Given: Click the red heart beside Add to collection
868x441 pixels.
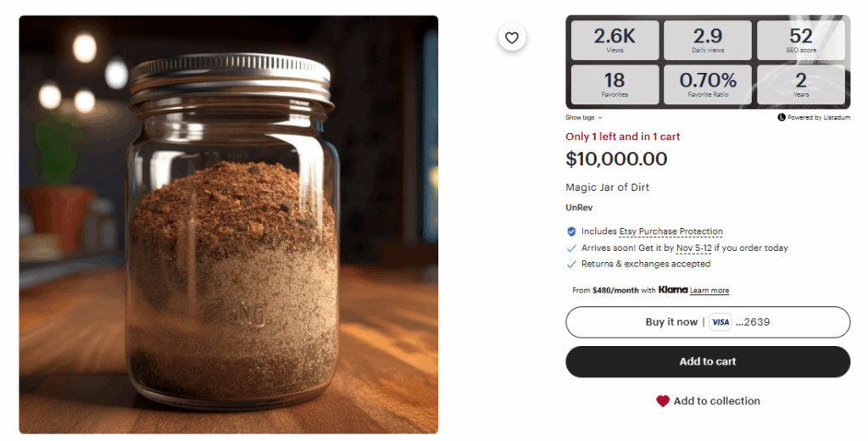Looking at the screenshot, I should [x=663, y=401].
